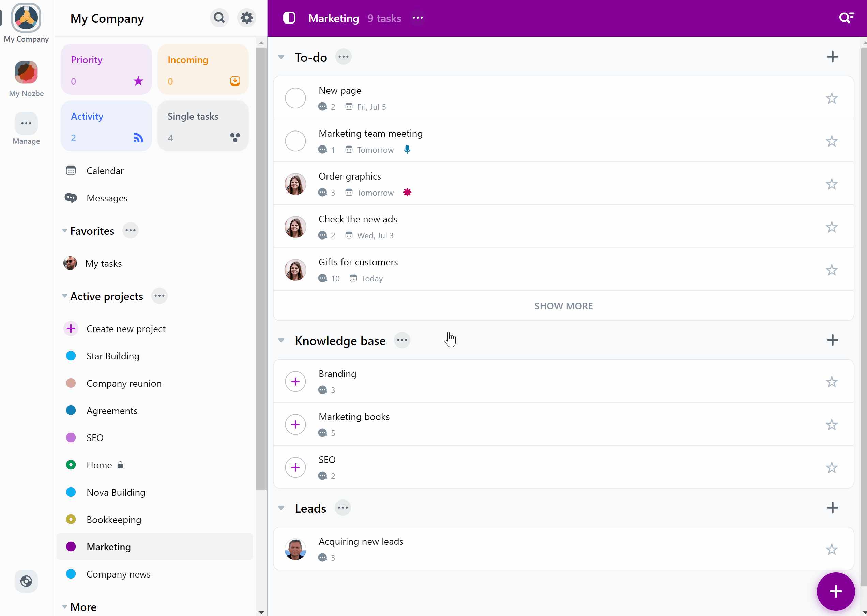867x616 pixels.
Task: Collapse the Knowledge base section
Action: (282, 340)
